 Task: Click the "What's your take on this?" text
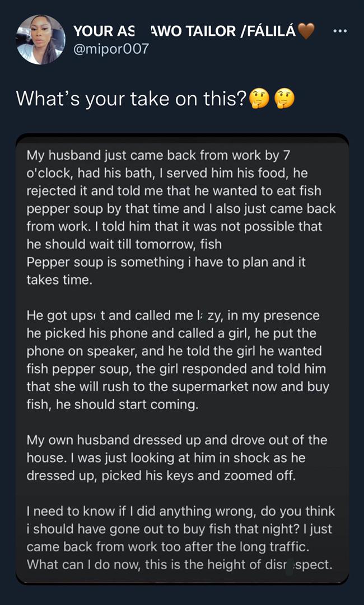pyautogui.click(x=132, y=99)
